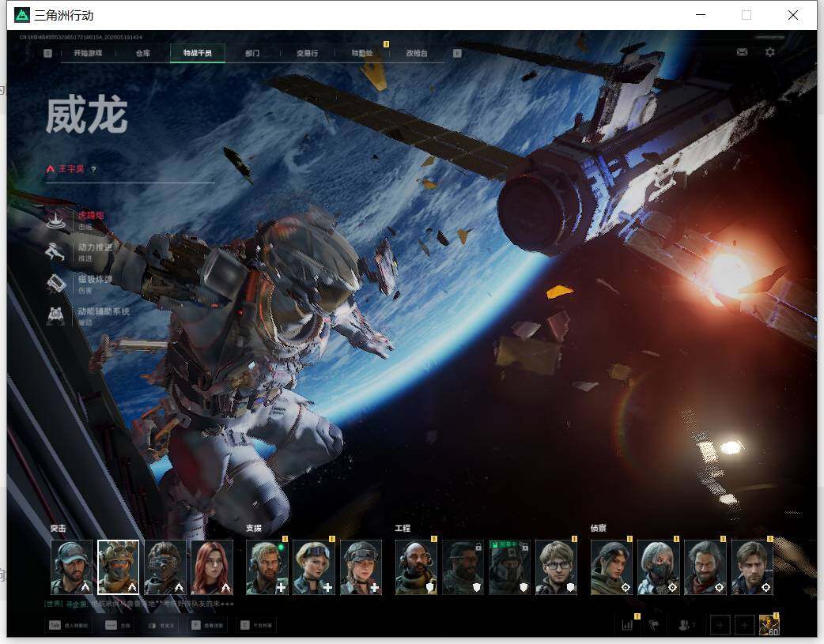Click the 支援 class label

pos(253,529)
